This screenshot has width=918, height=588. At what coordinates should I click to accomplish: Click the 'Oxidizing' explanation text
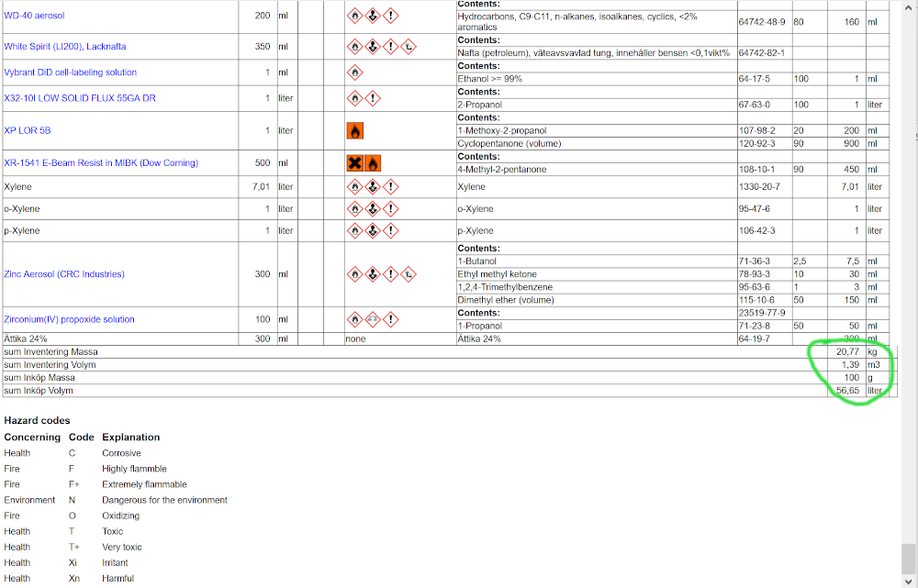click(120, 516)
